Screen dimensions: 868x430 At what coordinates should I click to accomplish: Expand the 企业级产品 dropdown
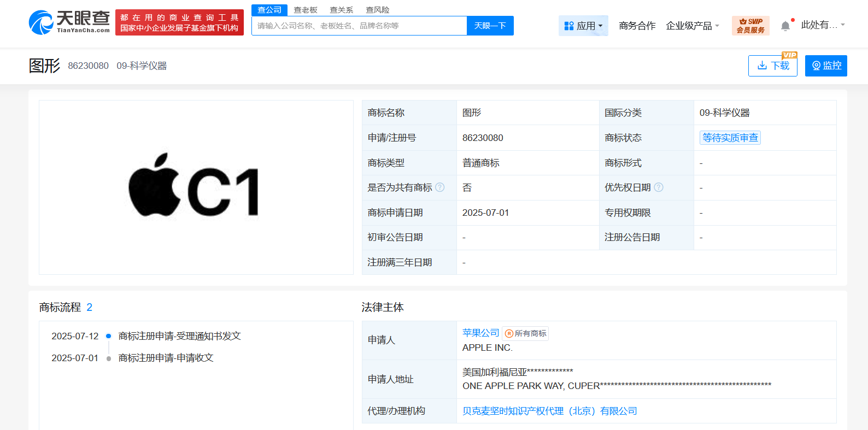(x=692, y=26)
